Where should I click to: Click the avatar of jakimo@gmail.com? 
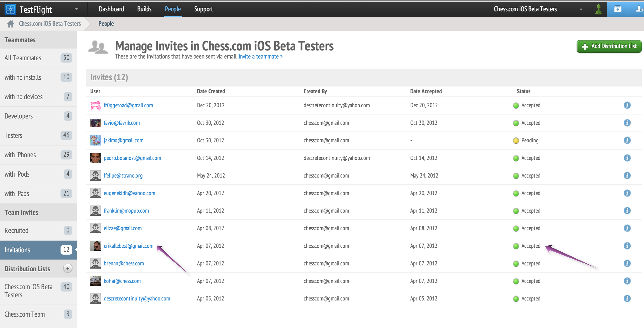pos(96,140)
